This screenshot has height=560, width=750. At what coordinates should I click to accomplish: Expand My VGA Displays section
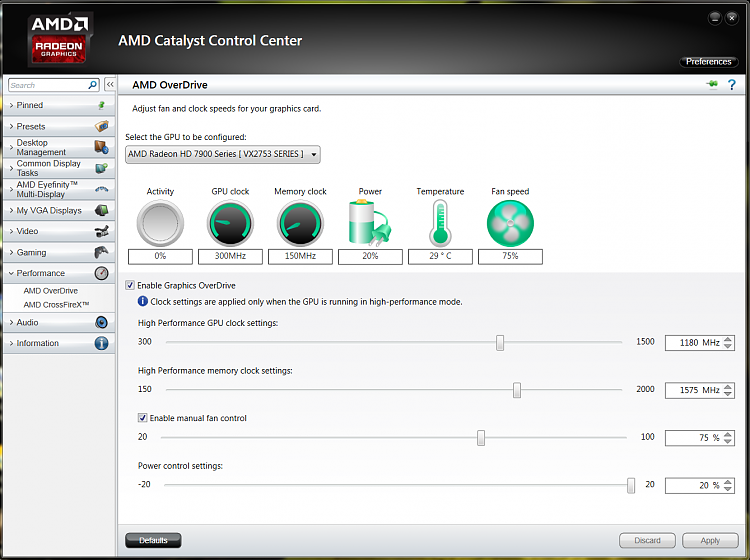point(59,210)
